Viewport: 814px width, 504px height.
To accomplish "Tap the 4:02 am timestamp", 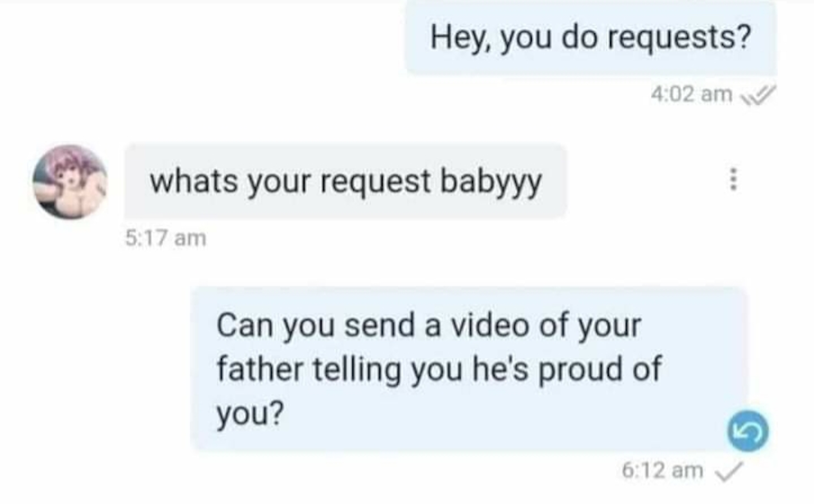I will click(x=691, y=94).
